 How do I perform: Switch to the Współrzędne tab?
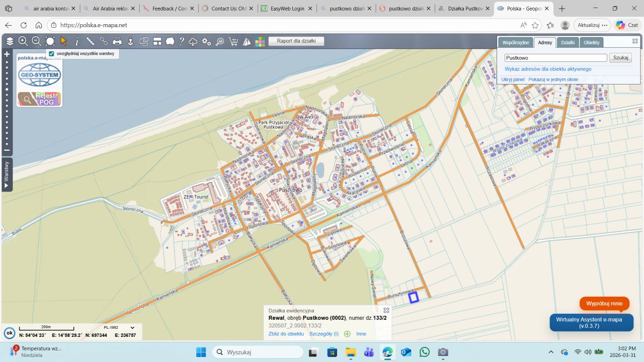tap(515, 43)
